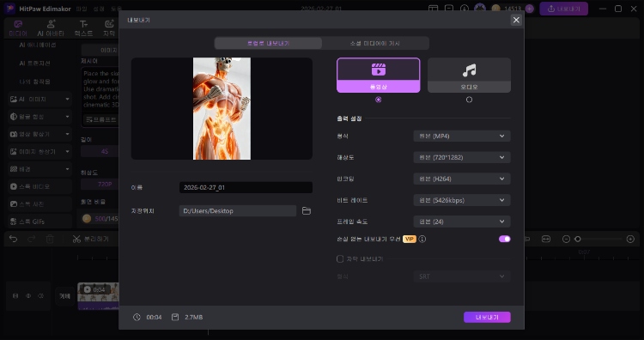This screenshot has width=644, height=340.
Task: Click the download icon in title bar
Action: (465, 9)
